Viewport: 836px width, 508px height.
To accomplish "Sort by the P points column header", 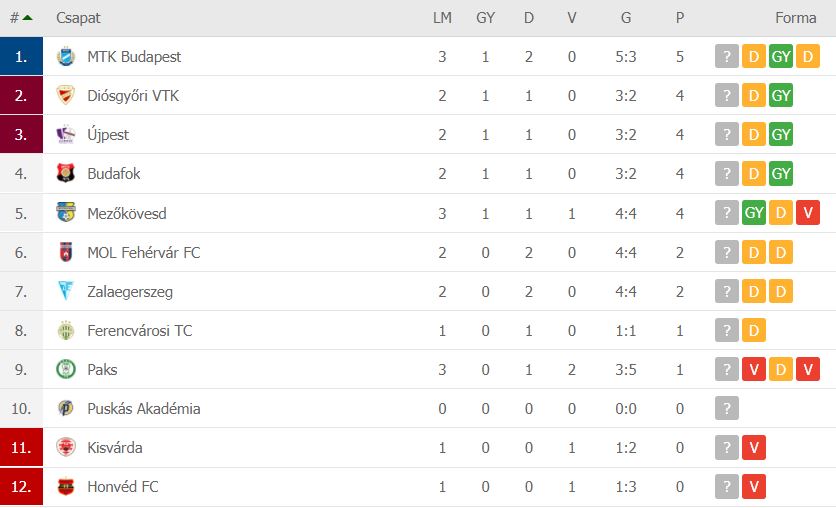I will (x=679, y=18).
